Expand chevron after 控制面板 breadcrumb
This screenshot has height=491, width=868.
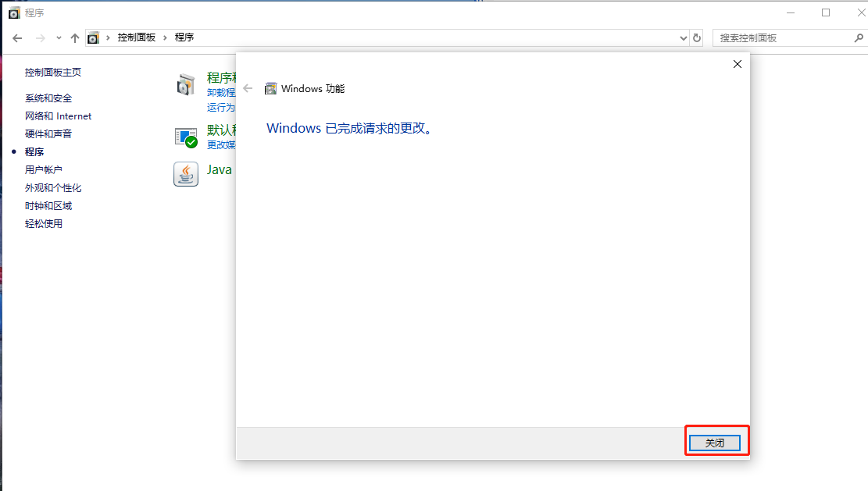(165, 37)
